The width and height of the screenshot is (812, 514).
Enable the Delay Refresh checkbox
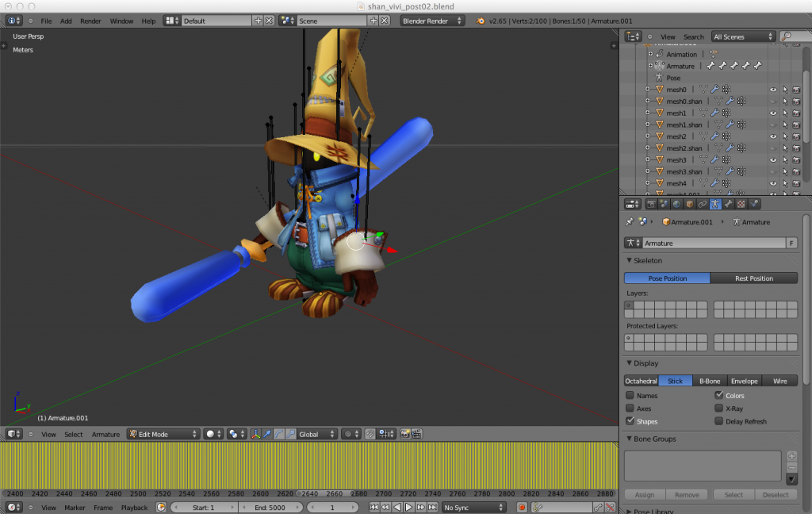point(718,420)
